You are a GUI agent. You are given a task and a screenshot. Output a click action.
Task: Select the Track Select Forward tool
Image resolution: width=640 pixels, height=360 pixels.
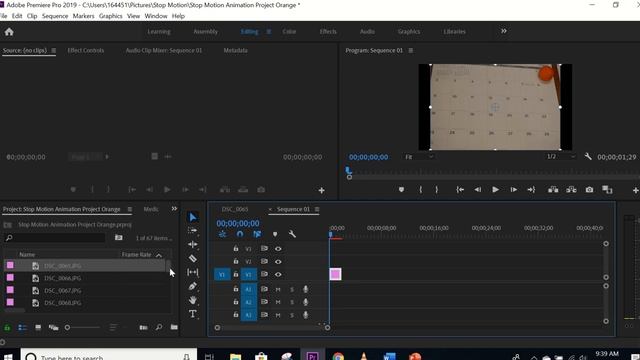[x=193, y=231]
